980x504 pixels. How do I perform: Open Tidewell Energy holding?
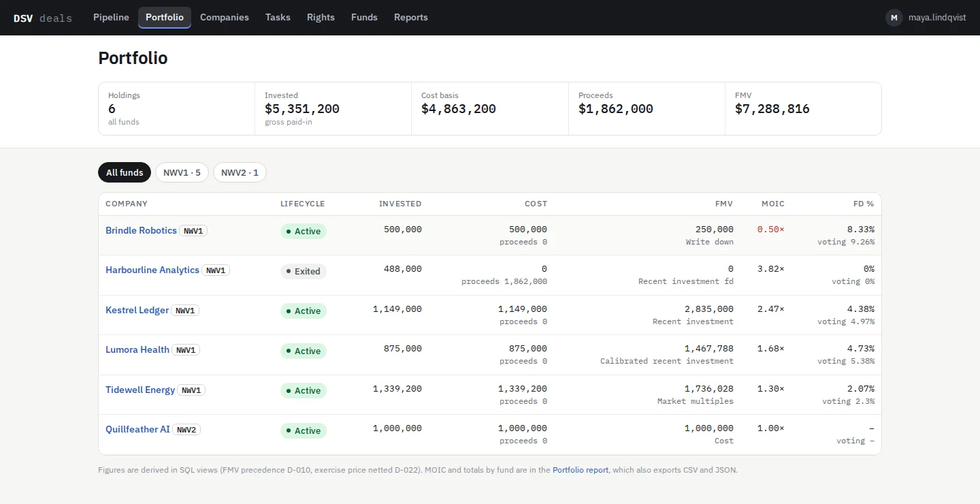(x=140, y=390)
